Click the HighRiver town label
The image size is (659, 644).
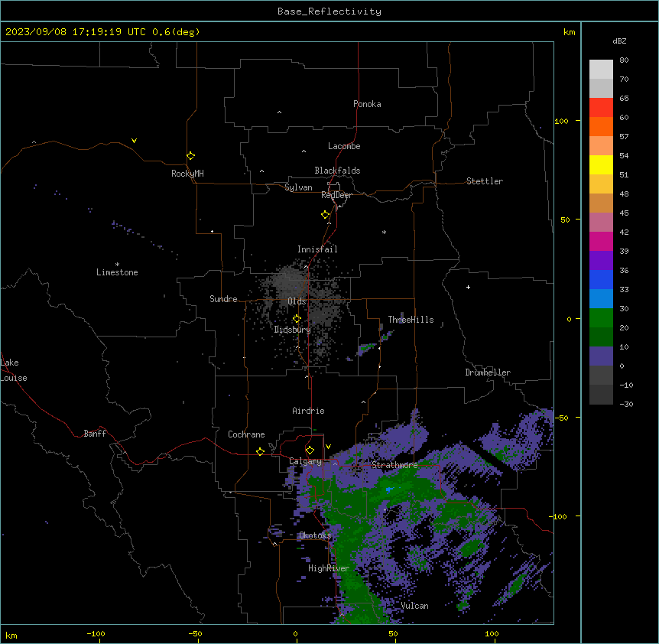click(329, 568)
